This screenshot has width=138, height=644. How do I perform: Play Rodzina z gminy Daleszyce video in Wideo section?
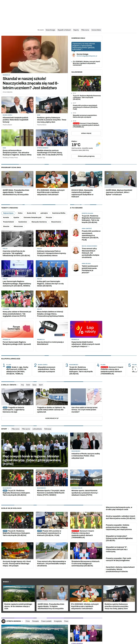[x=133, y=587]
